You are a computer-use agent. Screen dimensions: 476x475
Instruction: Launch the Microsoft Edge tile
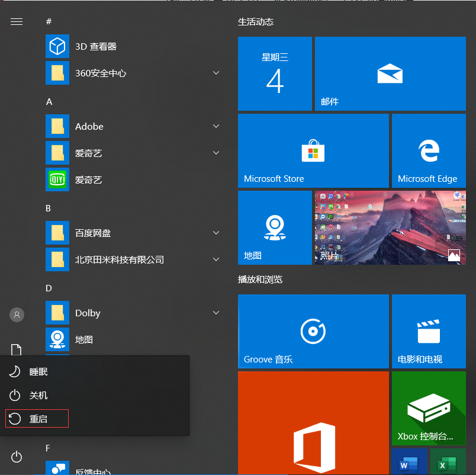(x=429, y=150)
